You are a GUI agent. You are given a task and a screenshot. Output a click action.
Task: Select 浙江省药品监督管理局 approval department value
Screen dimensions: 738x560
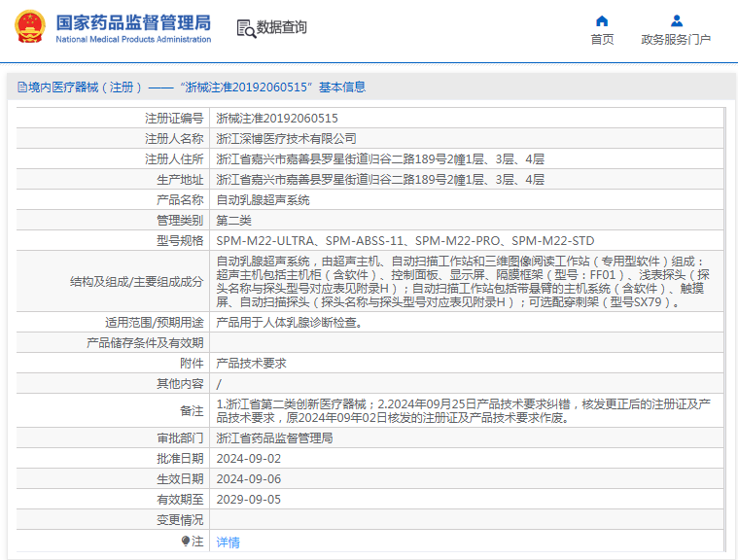(x=274, y=438)
